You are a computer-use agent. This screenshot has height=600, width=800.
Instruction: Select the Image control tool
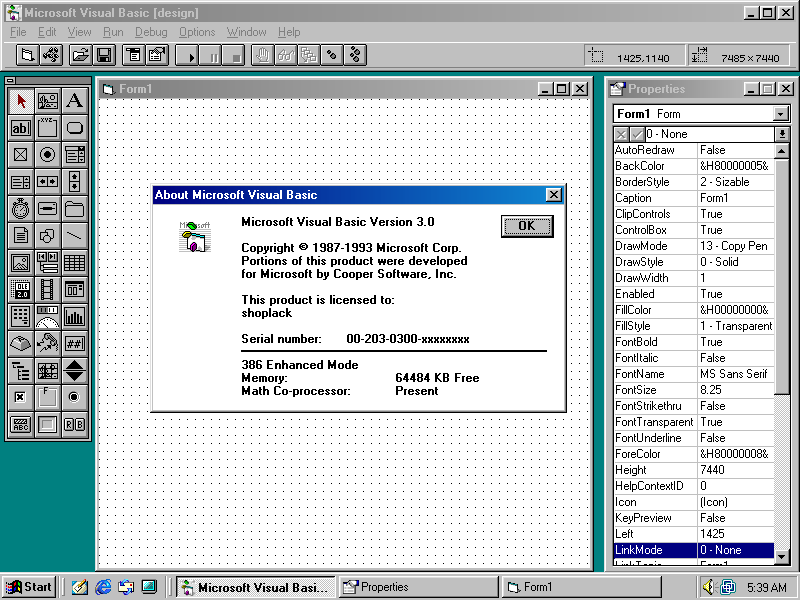pyautogui.click(x=21, y=263)
